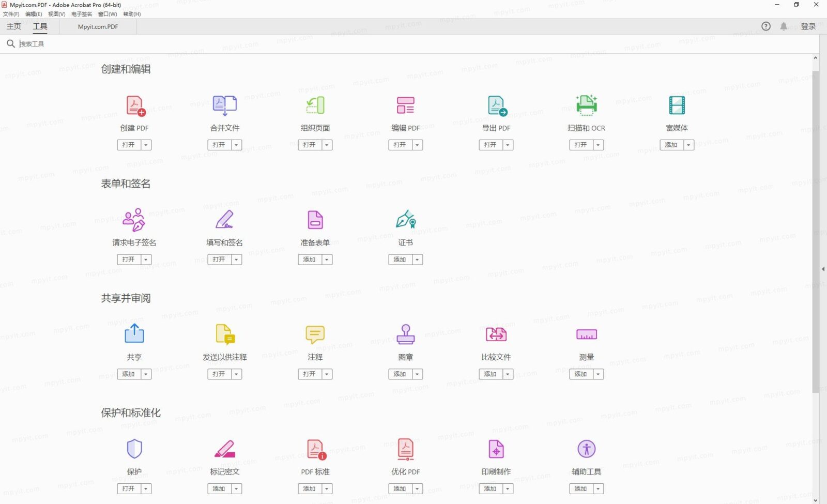Viewport: 827px width, 504px height.
Task: Click 打开 button under 组织页面
Action: coord(310,145)
